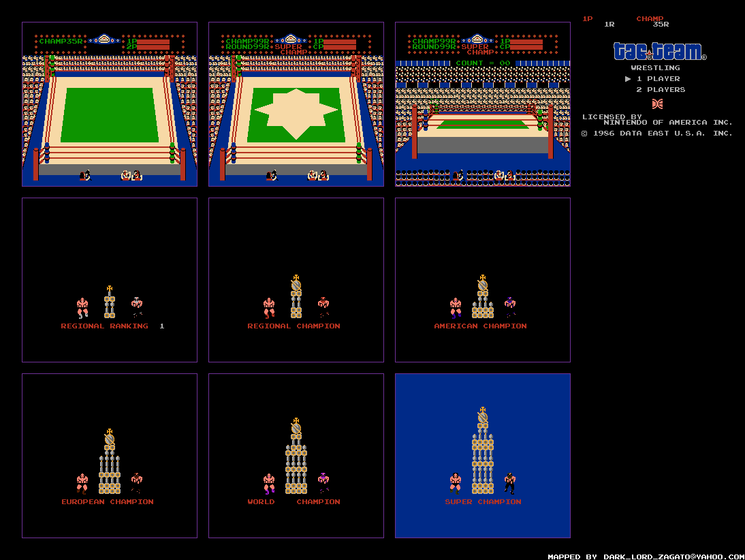The height and width of the screenshot is (560, 745).
Task: Click the trophy in the Regional Ranking screen
Action: click(109, 302)
